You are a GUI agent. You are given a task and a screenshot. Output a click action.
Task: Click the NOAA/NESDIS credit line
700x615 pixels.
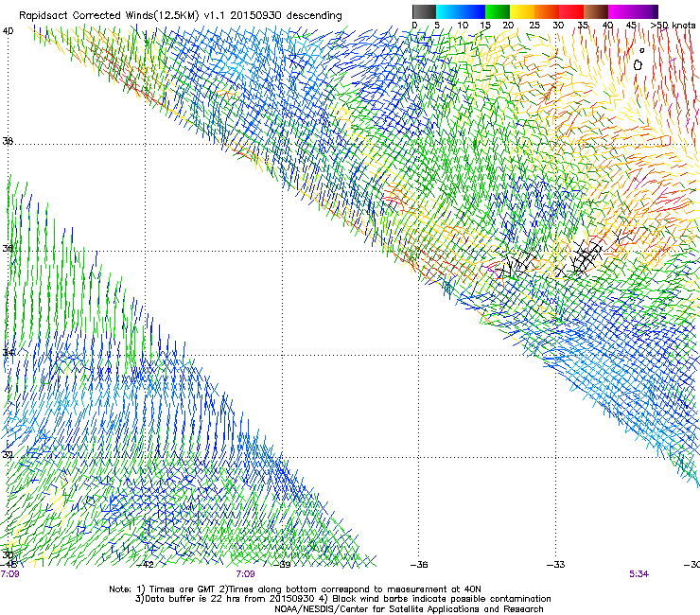[x=409, y=608]
